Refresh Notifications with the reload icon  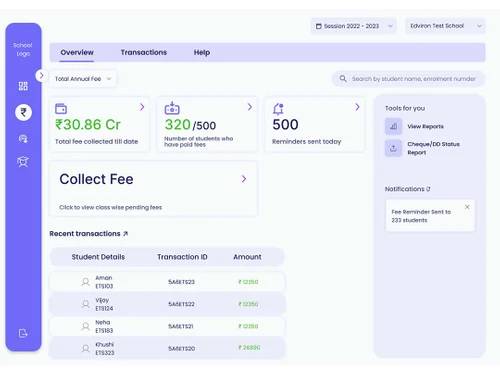pos(428,189)
